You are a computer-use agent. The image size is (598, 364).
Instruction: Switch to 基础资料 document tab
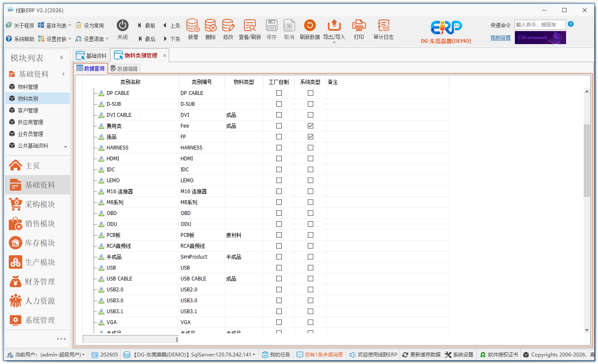click(x=92, y=55)
